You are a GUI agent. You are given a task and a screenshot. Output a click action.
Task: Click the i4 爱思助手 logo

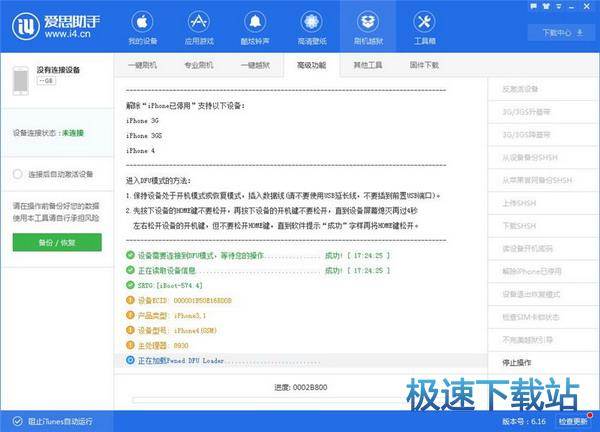(x=56, y=26)
